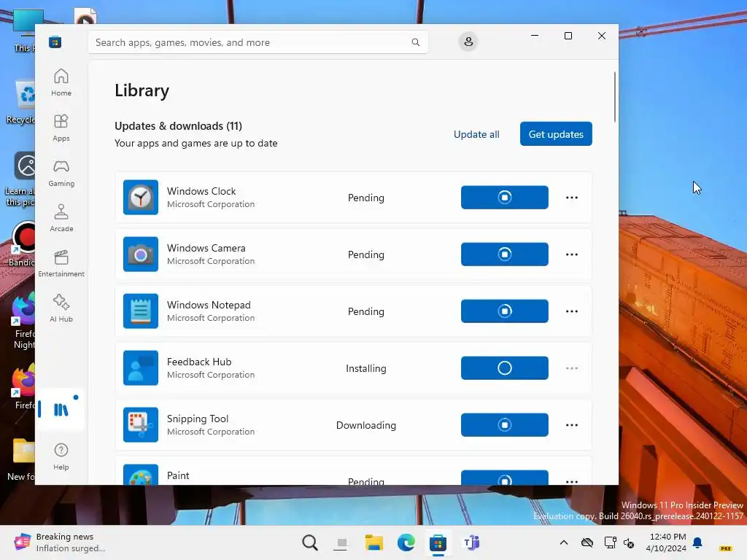Open the Entertainment section

(x=61, y=263)
